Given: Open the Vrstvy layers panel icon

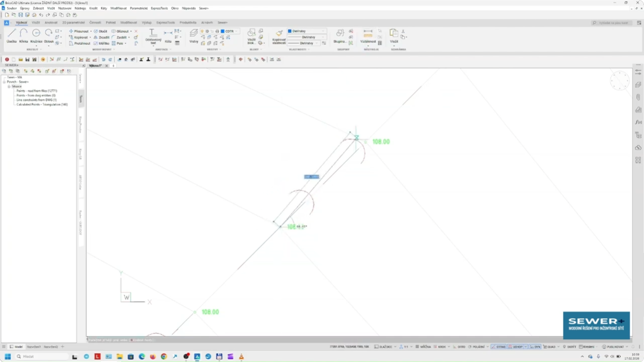Looking at the screenshot, I should [194, 35].
